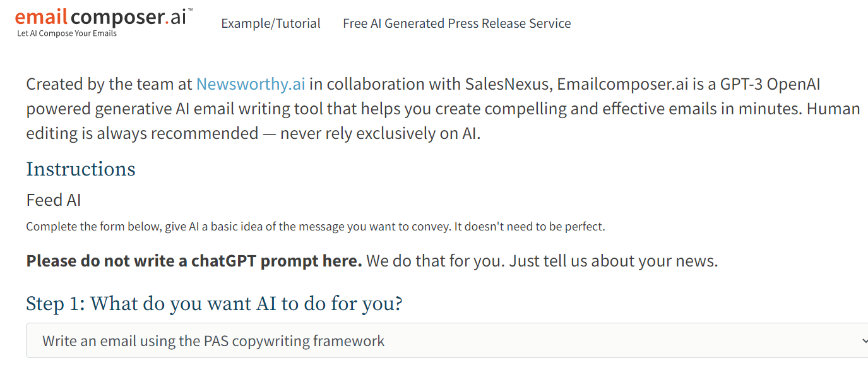Click "It doesn't need to be perfect" sentence
Screen dimensions: 868x365
point(529,227)
